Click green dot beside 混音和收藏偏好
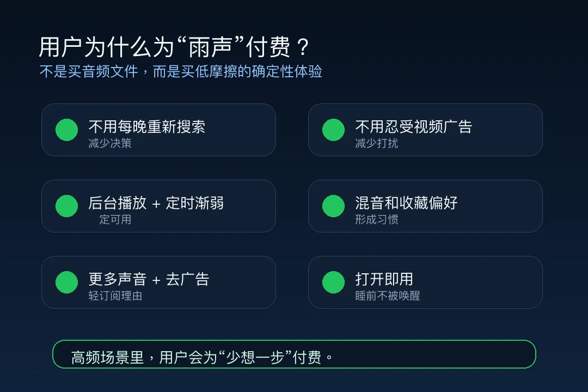Viewport: 588px width, 392px height. click(x=333, y=206)
